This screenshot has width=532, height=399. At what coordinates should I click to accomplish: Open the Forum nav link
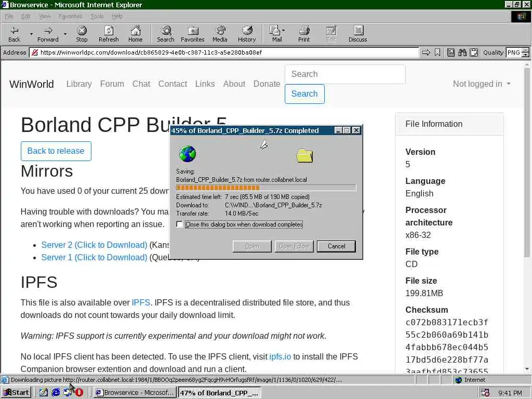pos(112,84)
